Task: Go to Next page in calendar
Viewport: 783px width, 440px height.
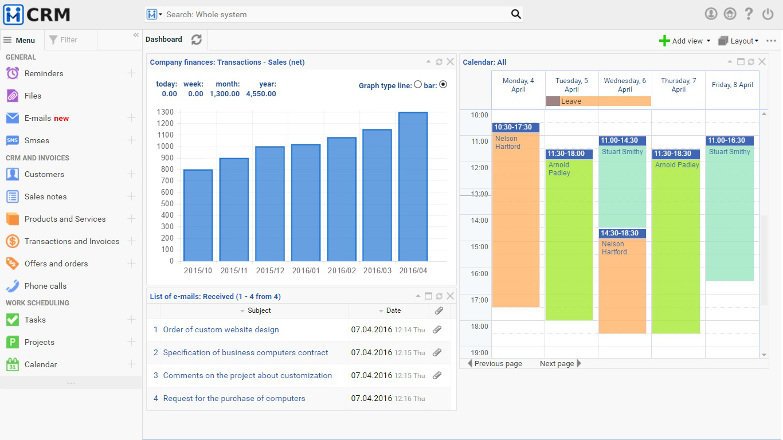Action: (x=556, y=364)
